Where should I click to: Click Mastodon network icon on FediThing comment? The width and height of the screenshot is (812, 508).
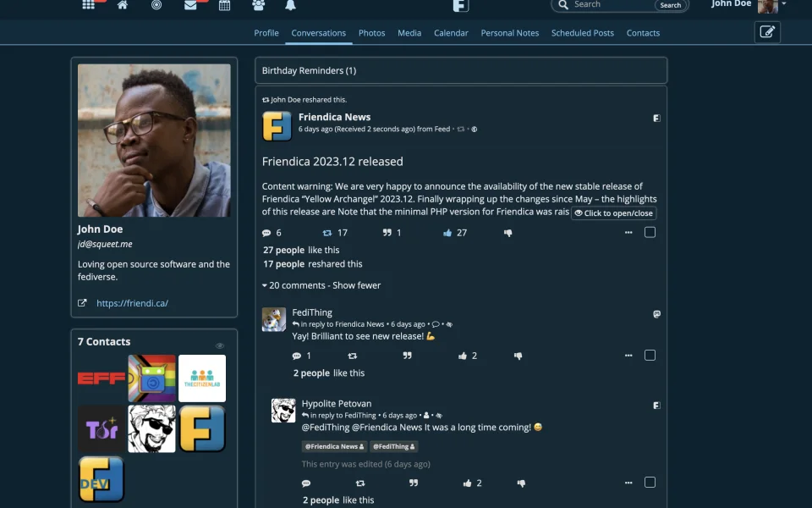click(656, 313)
